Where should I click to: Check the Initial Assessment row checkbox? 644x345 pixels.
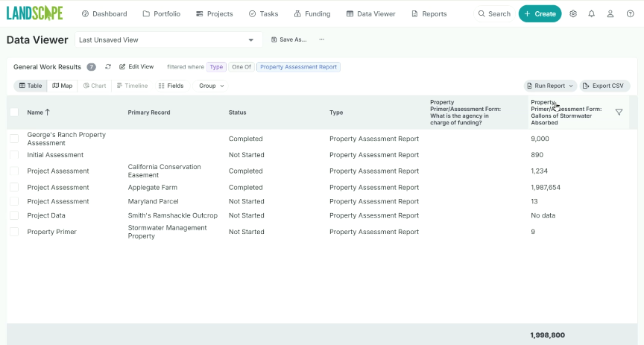click(x=14, y=155)
